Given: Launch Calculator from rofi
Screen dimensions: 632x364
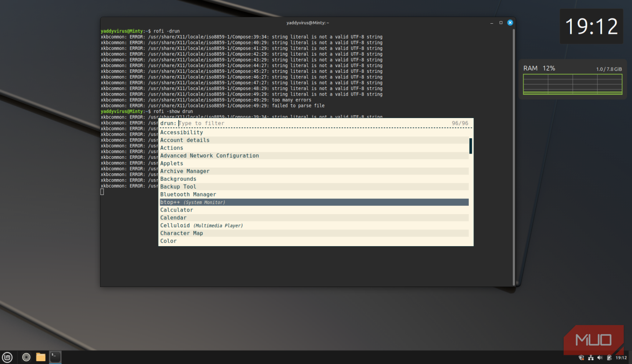Looking at the screenshot, I should pos(314,210).
